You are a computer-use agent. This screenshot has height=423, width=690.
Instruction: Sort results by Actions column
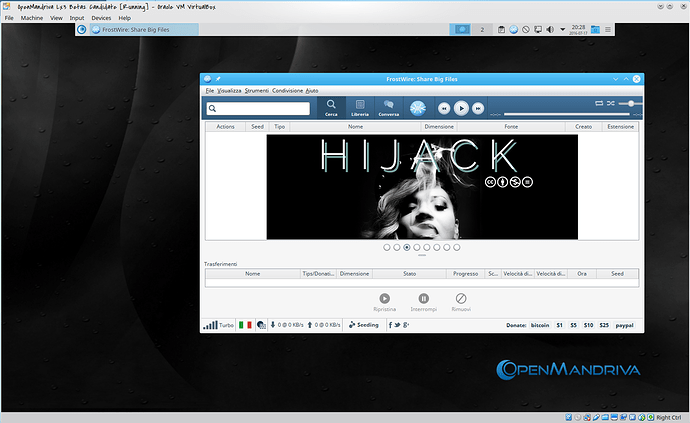225,127
